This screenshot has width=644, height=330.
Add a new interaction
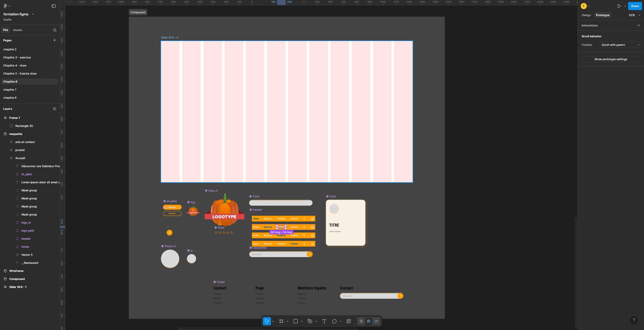click(x=639, y=25)
